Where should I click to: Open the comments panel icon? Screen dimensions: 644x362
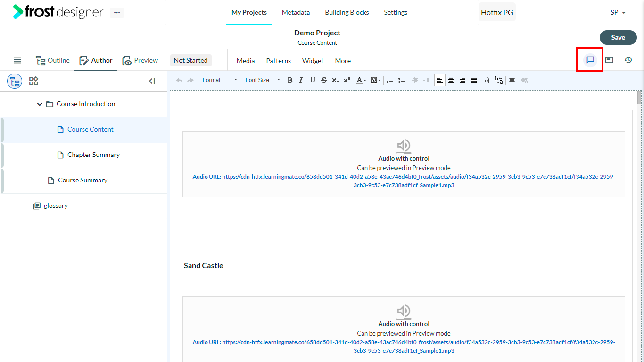(590, 60)
